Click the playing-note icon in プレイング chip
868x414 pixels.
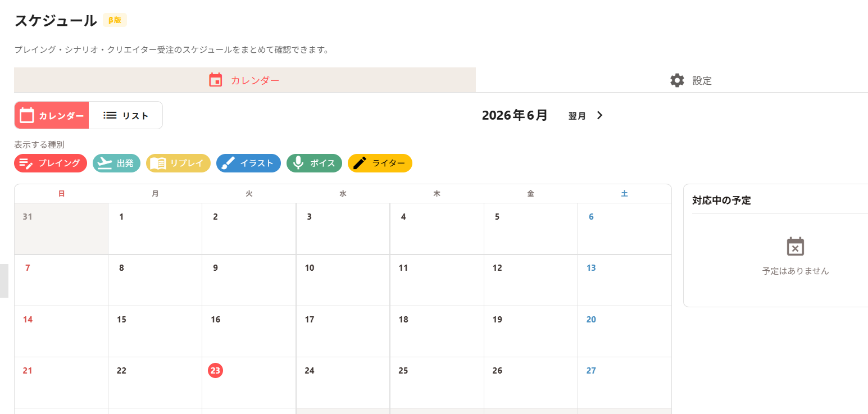tap(26, 163)
